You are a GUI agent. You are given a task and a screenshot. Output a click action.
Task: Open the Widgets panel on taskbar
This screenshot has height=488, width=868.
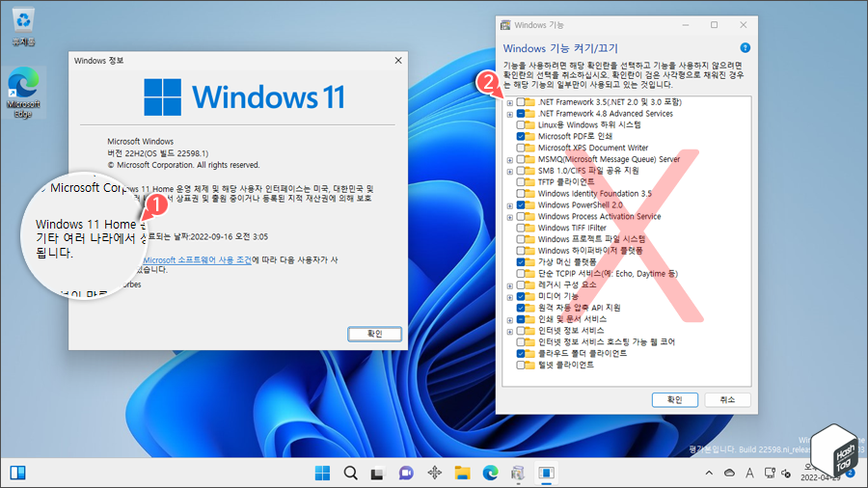tap(17, 473)
